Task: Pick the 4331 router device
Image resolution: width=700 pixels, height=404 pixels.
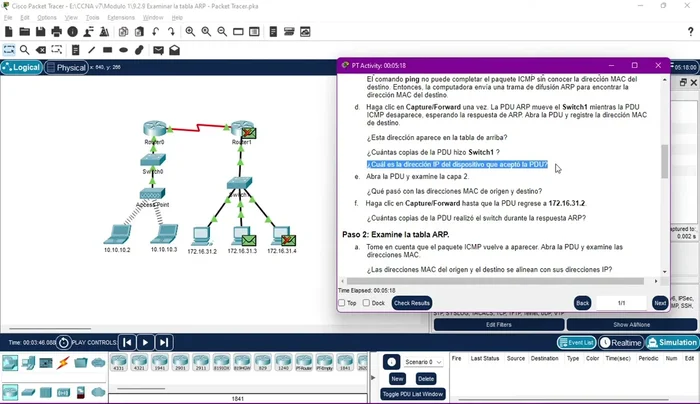Action: point(121,363)
